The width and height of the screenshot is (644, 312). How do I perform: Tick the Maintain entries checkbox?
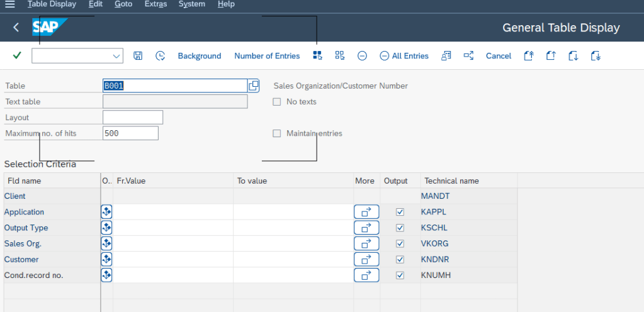pyautogui.click(x=277, y=133)
